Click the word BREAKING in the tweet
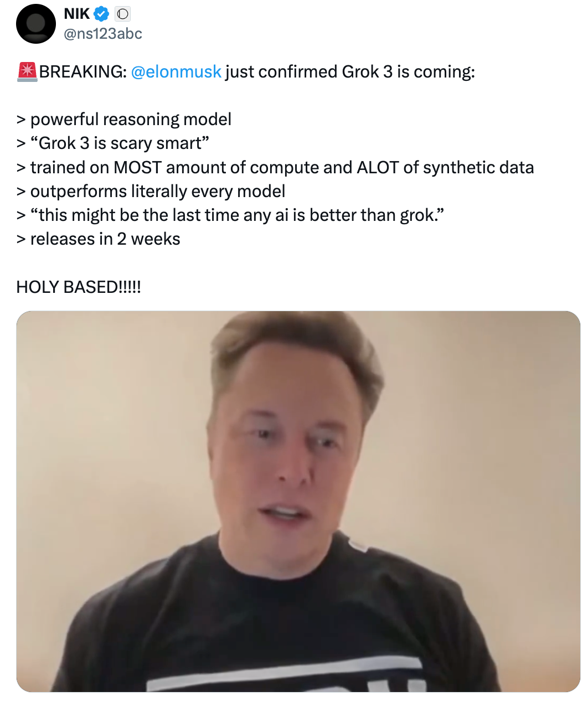This screenshot has height=702, width=588. tap(82, 72)
